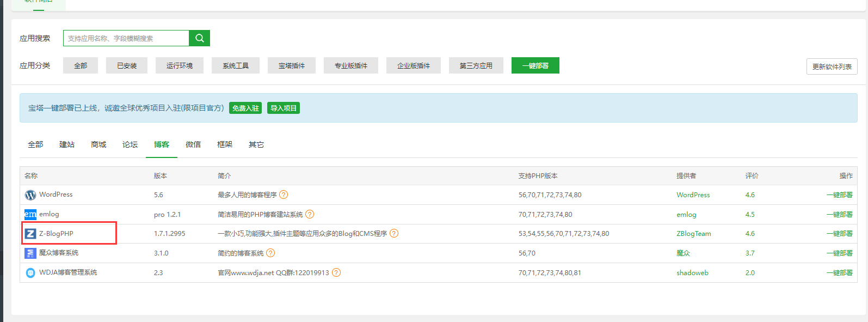Image resolution: width=868 pixels, height=322 pixels.
Task: Switch to the 框架 tab
Action: [x=225, y=144]
